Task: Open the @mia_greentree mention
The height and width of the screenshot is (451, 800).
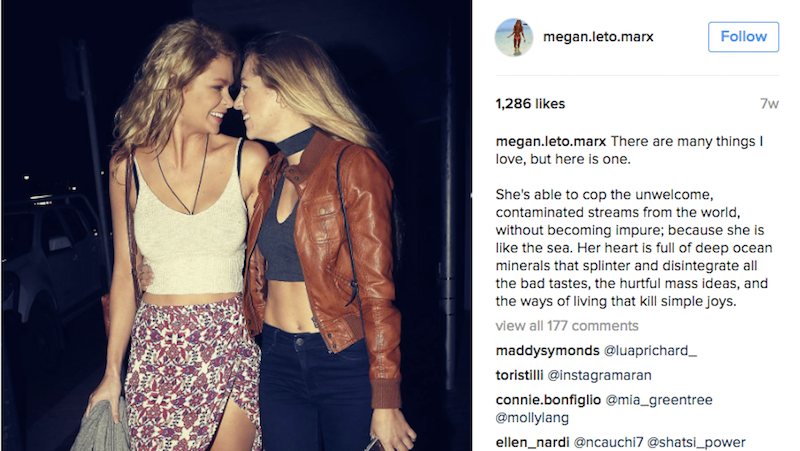Action: click(659, 399)
